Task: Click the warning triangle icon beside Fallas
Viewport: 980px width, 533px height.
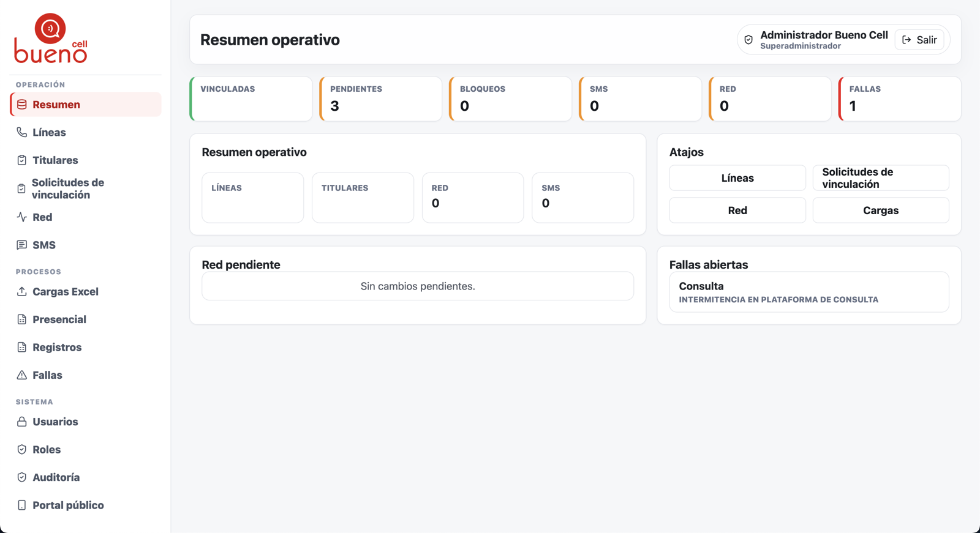Action: [22, 375]
